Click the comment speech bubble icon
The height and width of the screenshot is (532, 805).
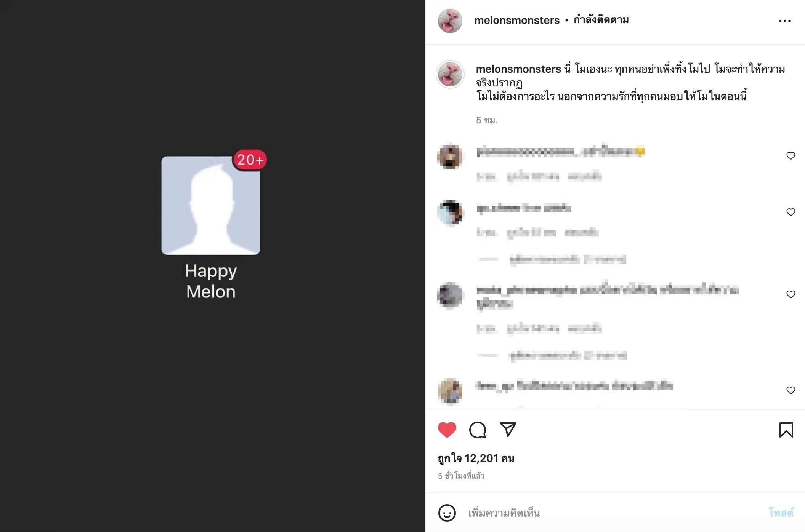[478, 430]
